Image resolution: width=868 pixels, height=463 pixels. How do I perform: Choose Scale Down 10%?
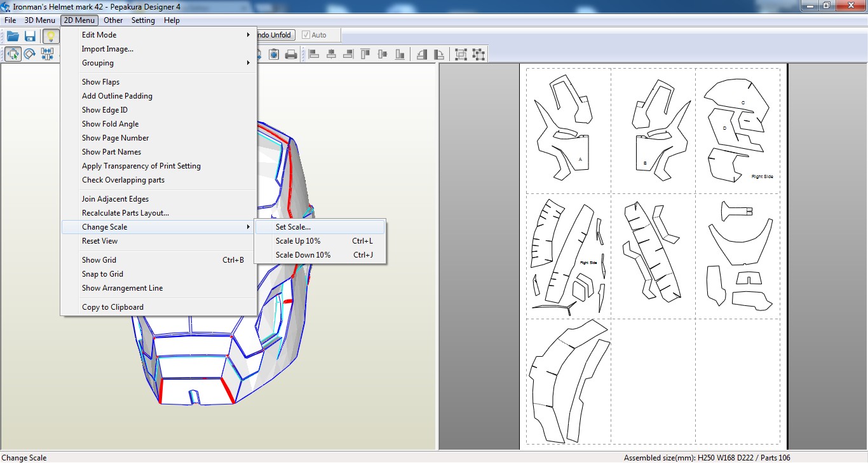pos(320,255)
